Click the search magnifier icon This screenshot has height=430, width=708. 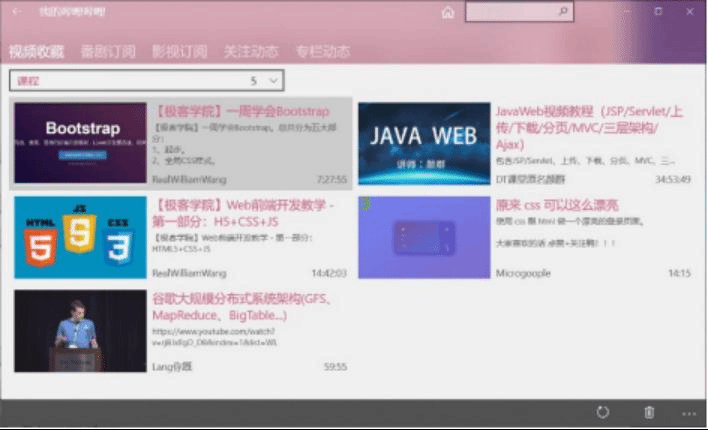564,12
